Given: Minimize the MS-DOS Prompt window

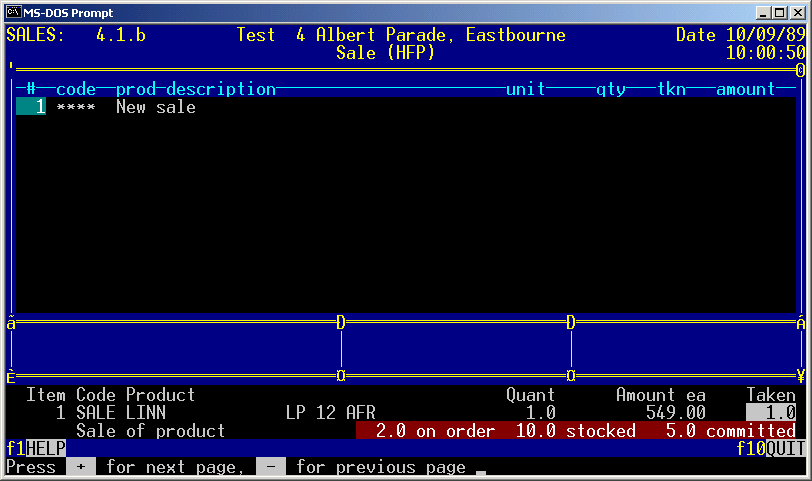Looking at the screenshot, I should pyautogui.click(x=765, y=12).
